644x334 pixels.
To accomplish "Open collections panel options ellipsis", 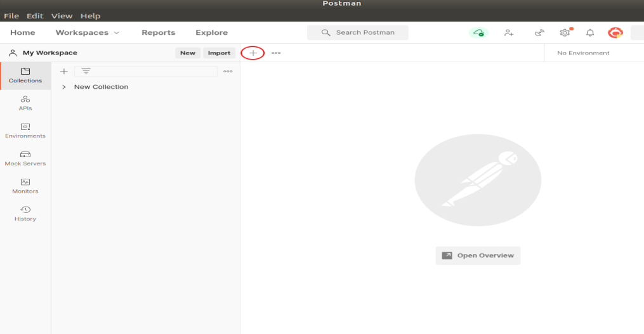I will click(228, 72).
